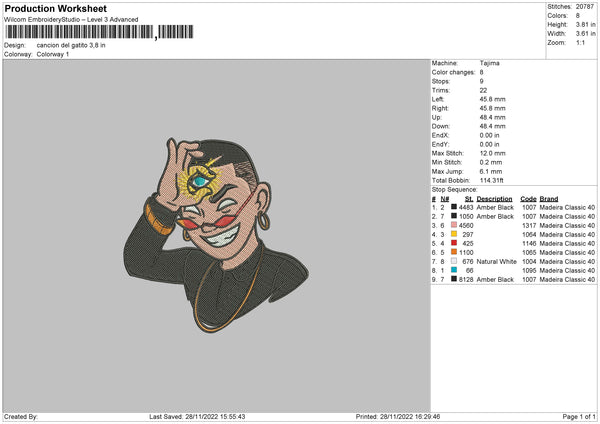Click the Total Bobbin value 114.31ft
The image size is (600, 424).
(x=492, y=181)
